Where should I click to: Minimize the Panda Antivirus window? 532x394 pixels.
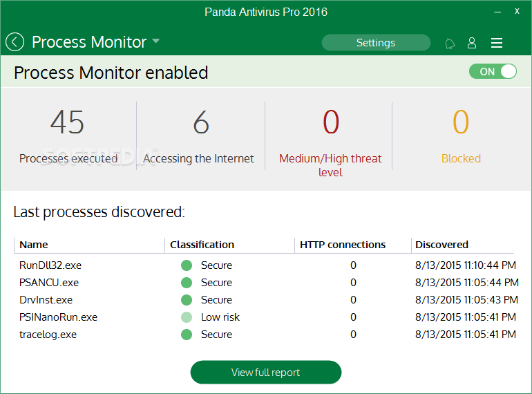(497, 12)
